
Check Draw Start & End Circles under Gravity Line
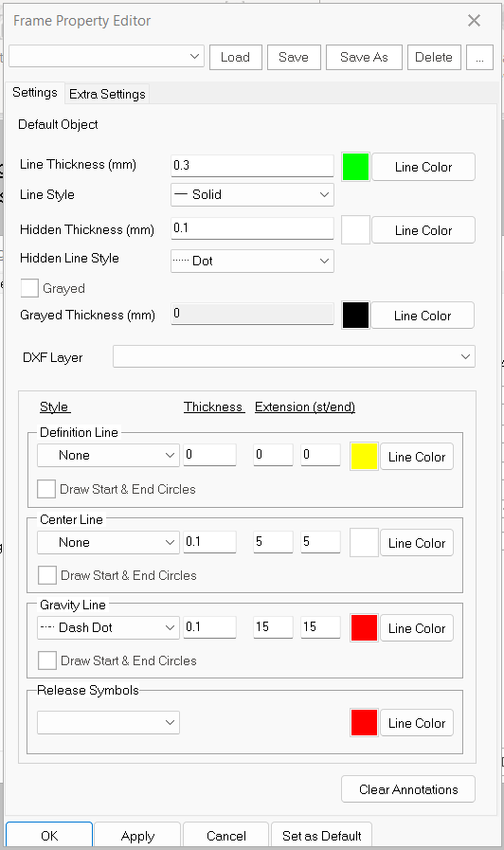point(47,660)
